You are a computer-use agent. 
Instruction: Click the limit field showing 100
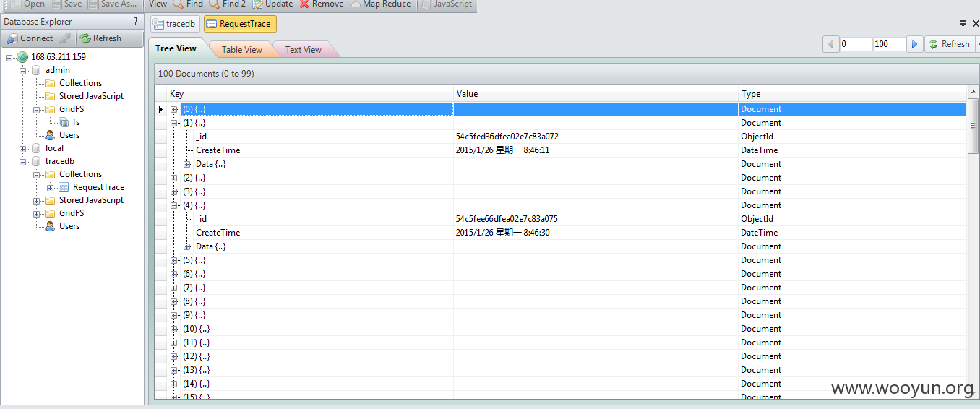[x=889, y=44]
